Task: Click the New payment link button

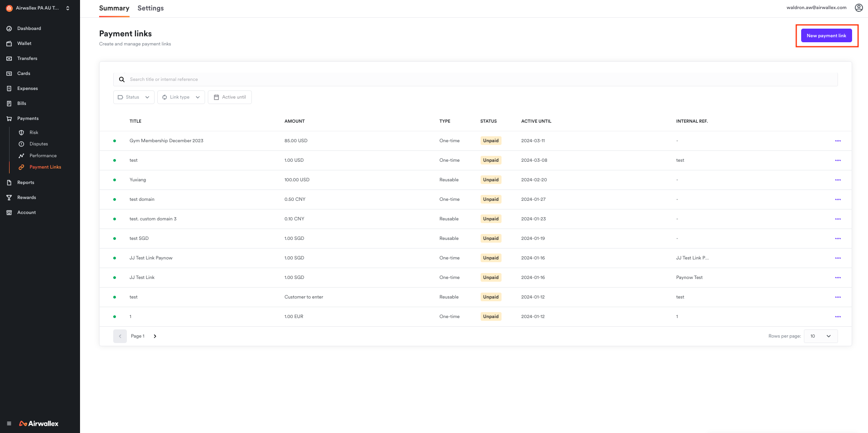Action: tap(826, 36)
